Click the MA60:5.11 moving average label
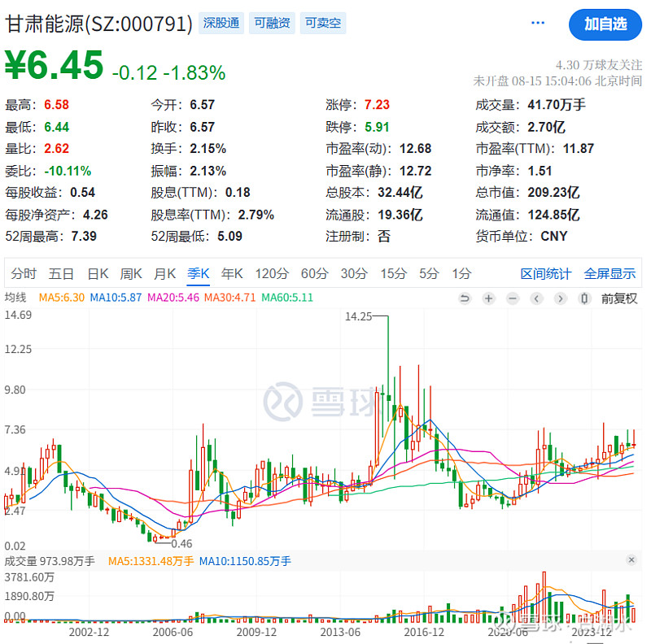 click(287, 298)
